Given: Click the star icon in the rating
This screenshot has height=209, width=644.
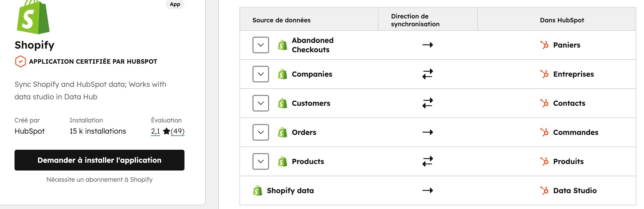Looking at the screenshot, I should (167, 131).
